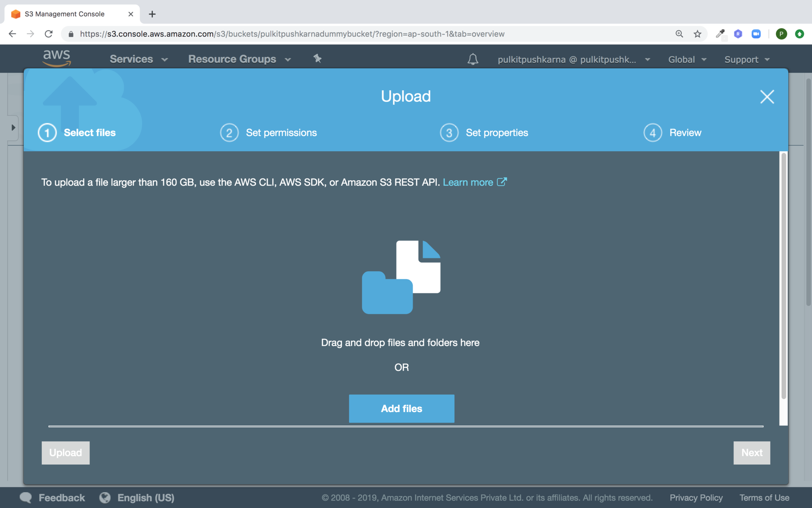Screen dimensions: 812x508
Task: Click the file and folder drop icon
Action: point(401,277)
